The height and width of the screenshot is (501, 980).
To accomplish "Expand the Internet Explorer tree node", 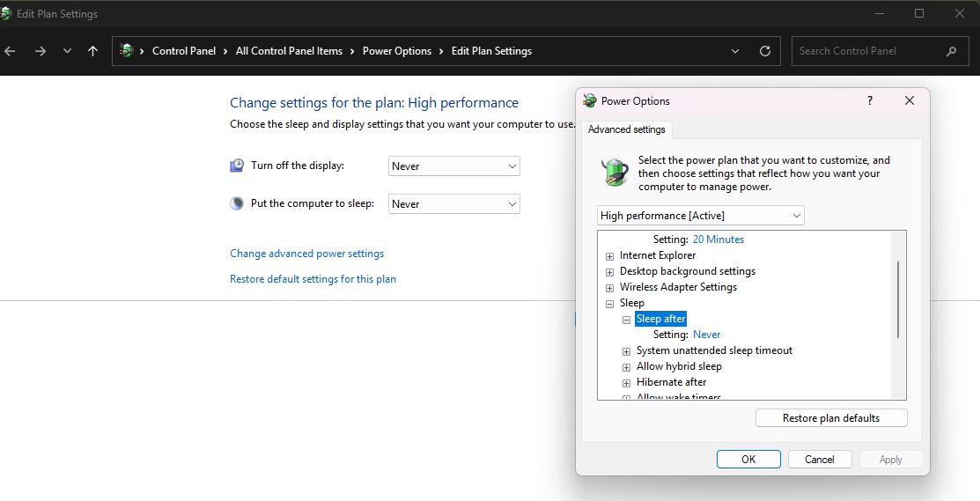I will tap(609, 256).
